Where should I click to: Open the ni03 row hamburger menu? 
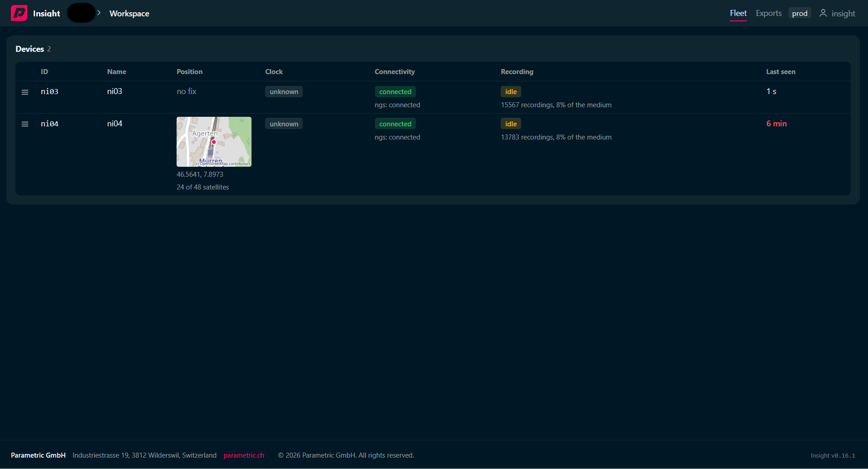click(25, 92)
